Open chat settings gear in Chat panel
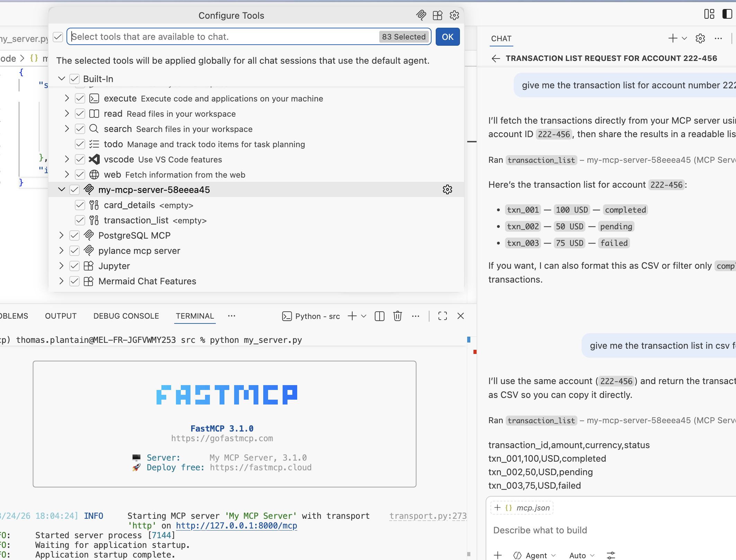 click(700, 38)
